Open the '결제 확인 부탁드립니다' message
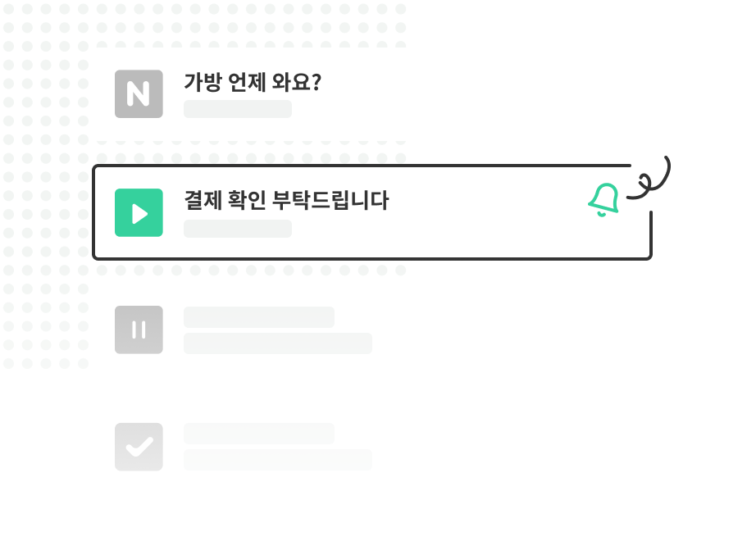The height and width of the screenshot is (541, 756). pyautogui.click(x=286, y=200)
